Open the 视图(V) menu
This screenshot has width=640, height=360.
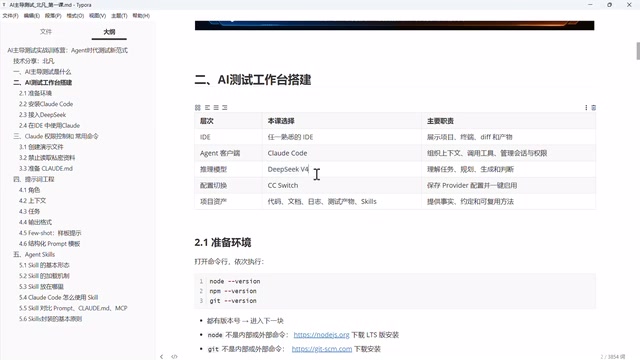[97, 16]
